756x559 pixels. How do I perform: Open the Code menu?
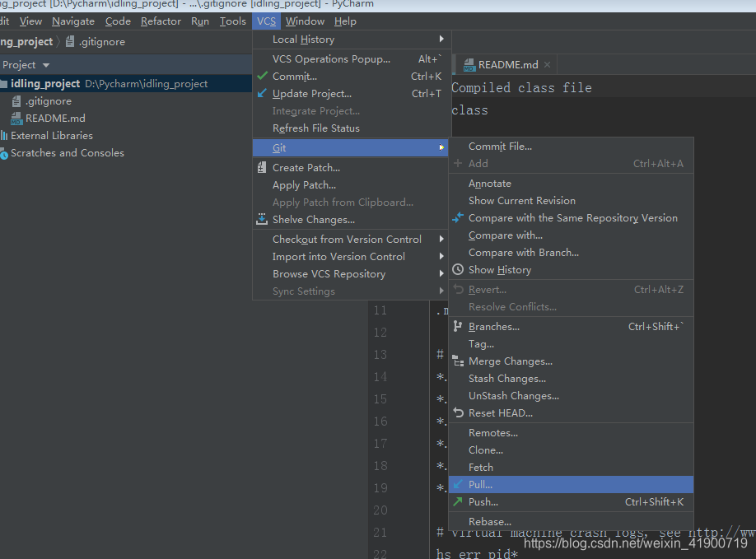[118, 21]
